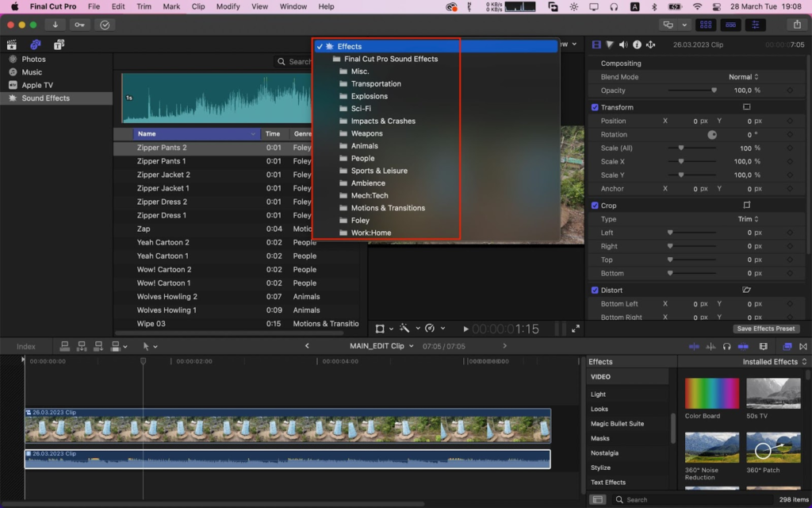
Task: Open the Info inspector icon
Action: point(637,45)
